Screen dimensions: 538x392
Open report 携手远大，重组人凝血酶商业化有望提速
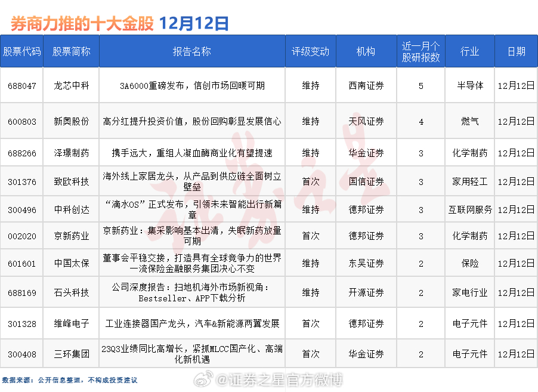click(x=192, y=153)
